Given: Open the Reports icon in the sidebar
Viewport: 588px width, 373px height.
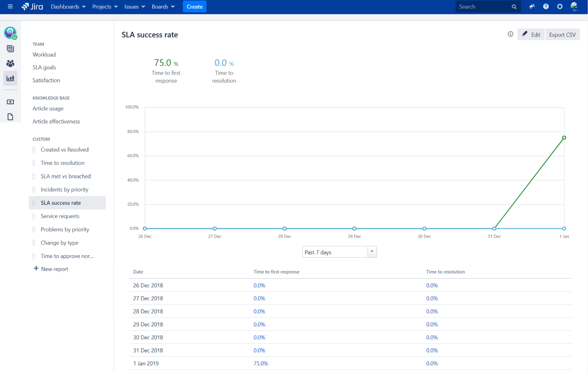Looking at the screenshot, I should pyautogui.click(x=10, y=78).
